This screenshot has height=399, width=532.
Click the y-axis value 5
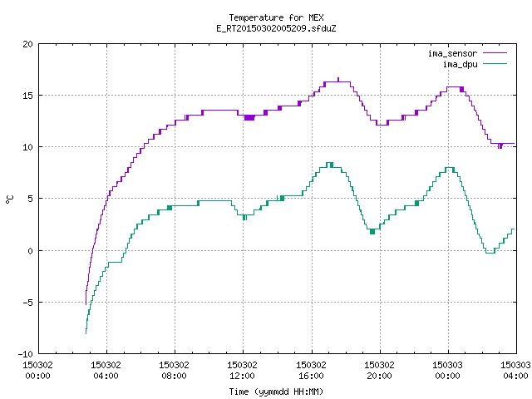tap(30, 199)
